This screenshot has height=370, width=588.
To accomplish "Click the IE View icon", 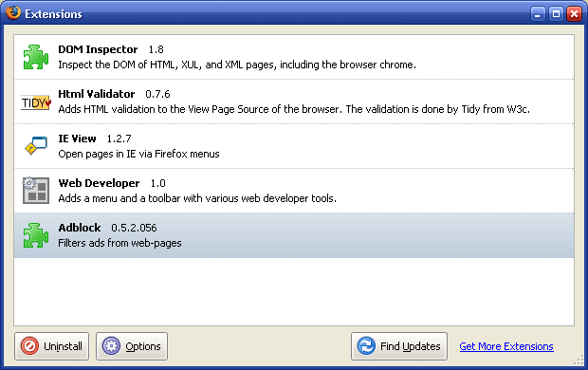I will point(36,145).
